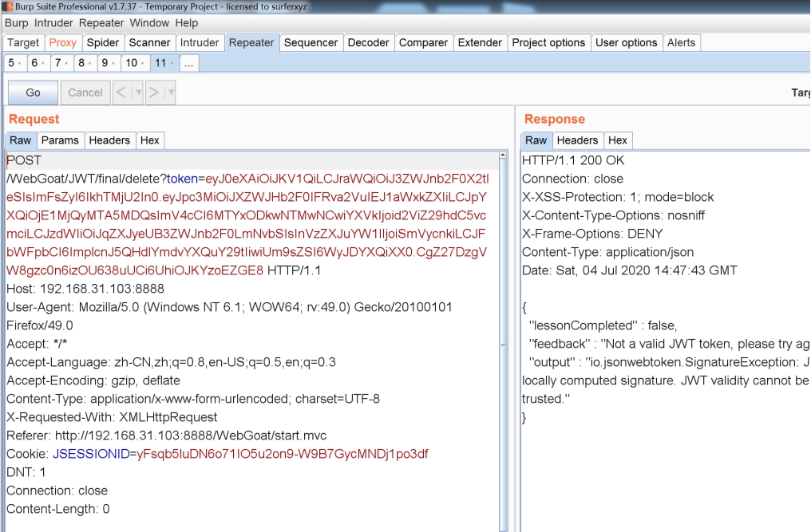The width and height of the screenshot is (811, 532).
Task: Go back to previous request in history
Action: click(121, 93)
